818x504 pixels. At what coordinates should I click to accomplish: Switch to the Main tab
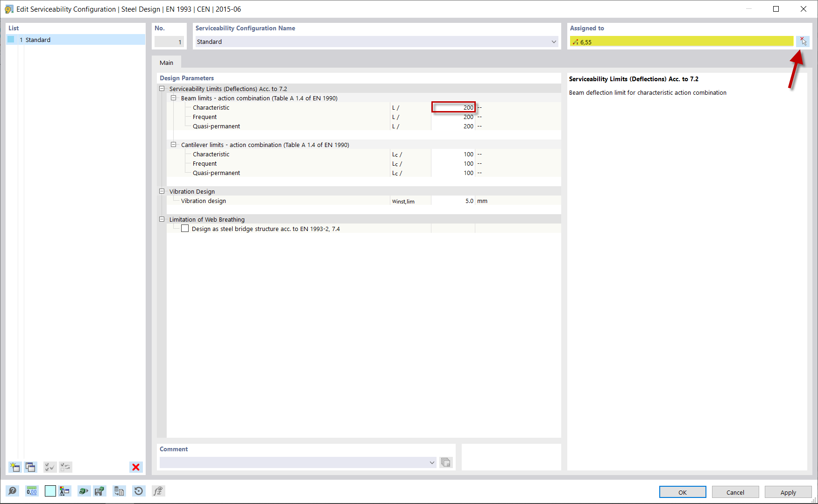166,62
